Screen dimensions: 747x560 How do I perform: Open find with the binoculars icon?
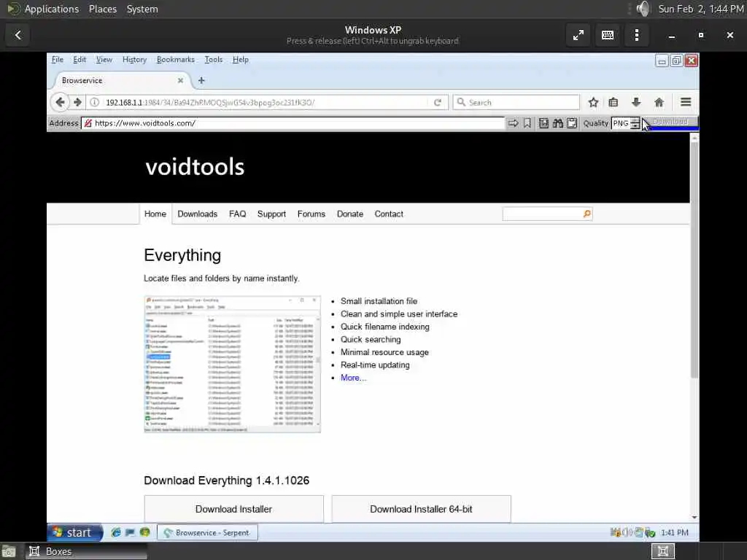558,123
